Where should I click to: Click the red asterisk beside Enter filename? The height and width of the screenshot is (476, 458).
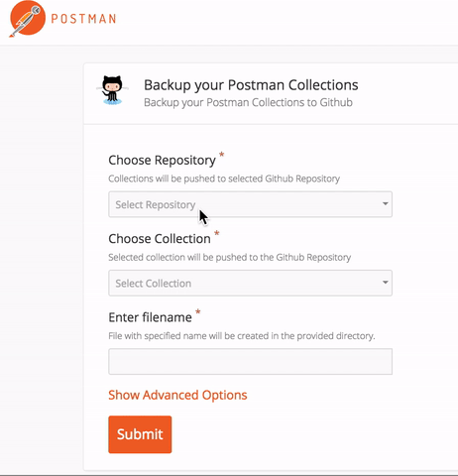point(197,311)
